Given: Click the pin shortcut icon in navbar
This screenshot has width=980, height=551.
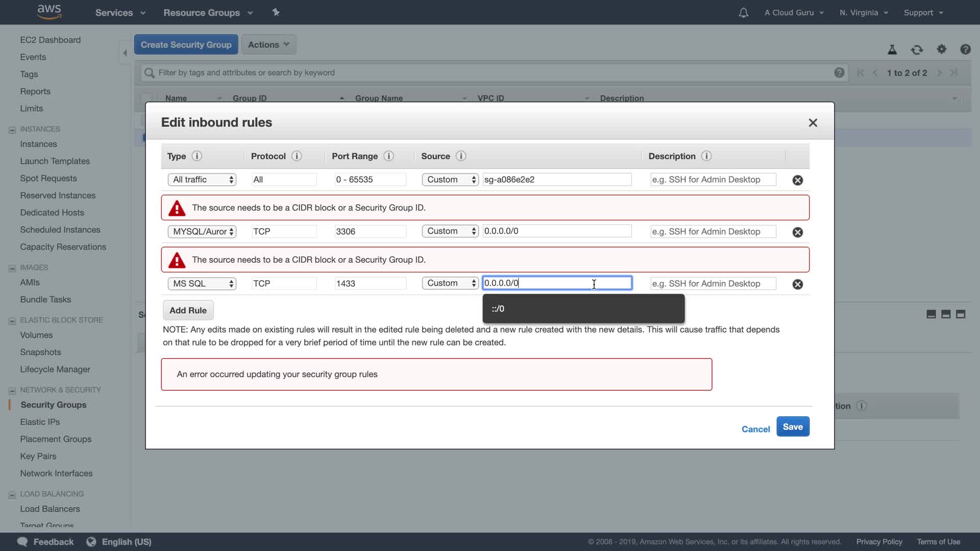Looking at the screenshot, I should pyautogui.click(x=276, y=12).
